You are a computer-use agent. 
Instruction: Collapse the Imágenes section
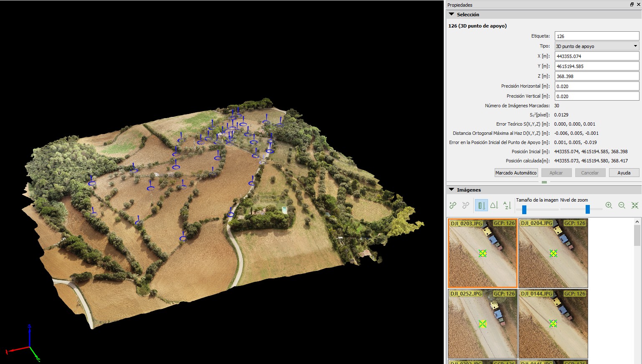coord(451,190)
